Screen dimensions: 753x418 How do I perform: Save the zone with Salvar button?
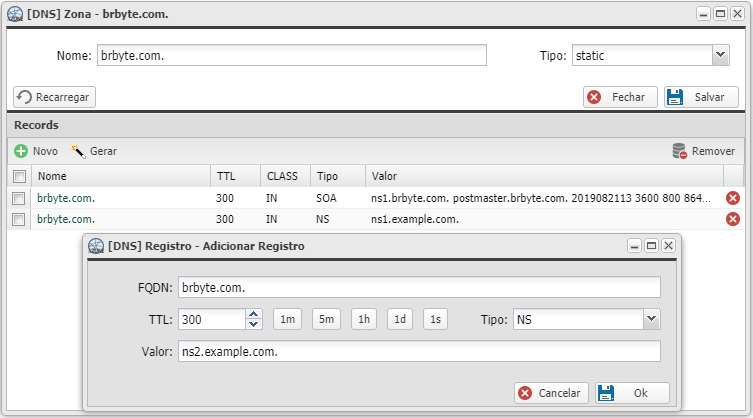point(701,97)
